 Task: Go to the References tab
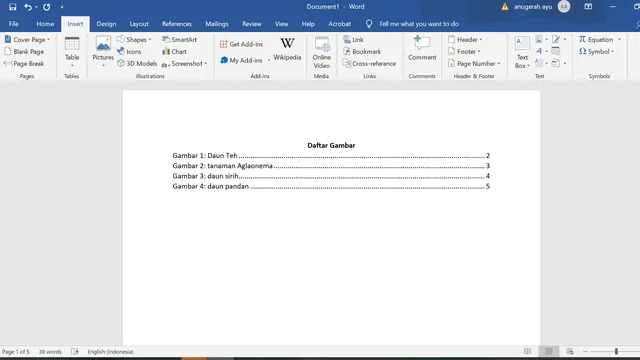177,24
